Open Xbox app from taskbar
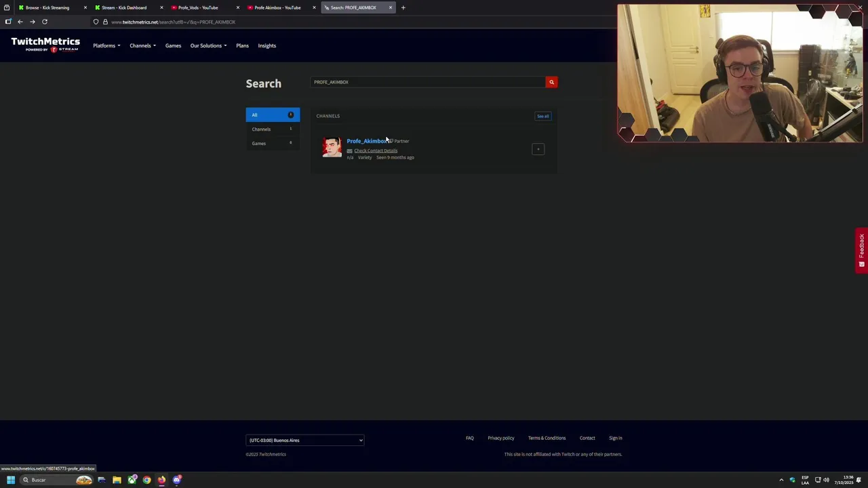The width and height of the screenshot is (868, 488). coord(132,480)
